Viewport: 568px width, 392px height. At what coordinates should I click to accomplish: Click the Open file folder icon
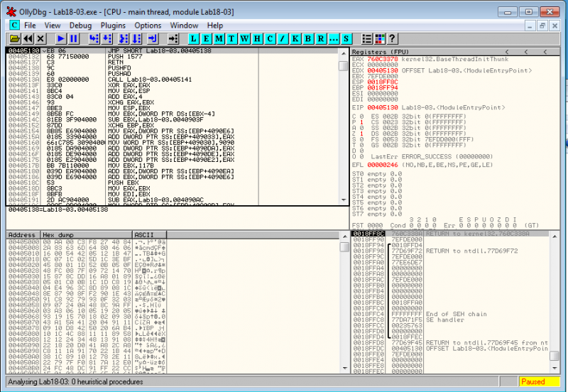[x=15, y=39]
